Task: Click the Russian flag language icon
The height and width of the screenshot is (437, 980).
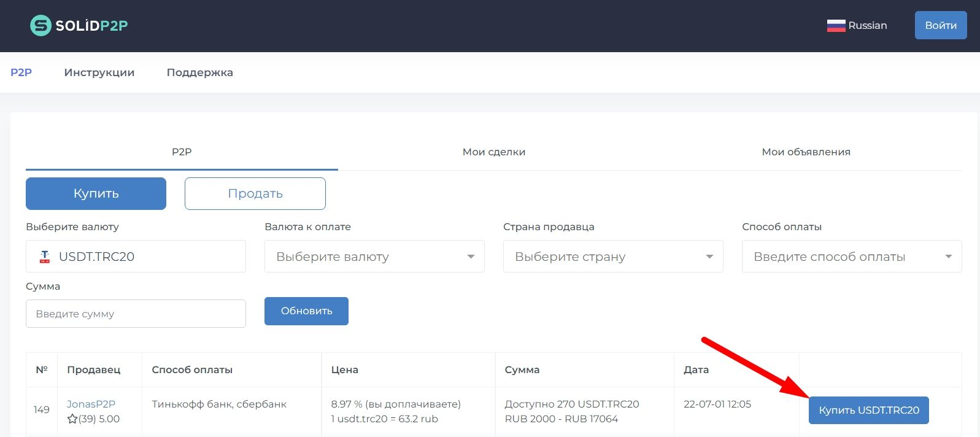Action: click(x=836, y=26)
